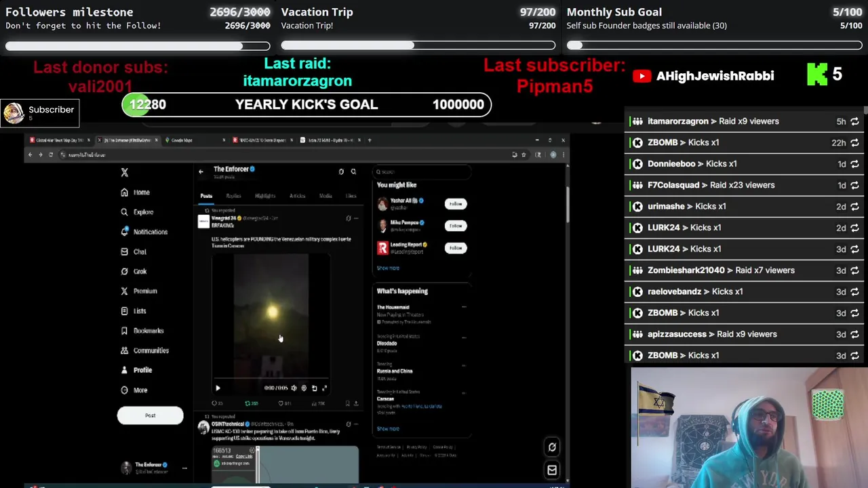Screen dimensions: 868x488
Task: Open the X logo home icon
Action: (x=124, y=173)
